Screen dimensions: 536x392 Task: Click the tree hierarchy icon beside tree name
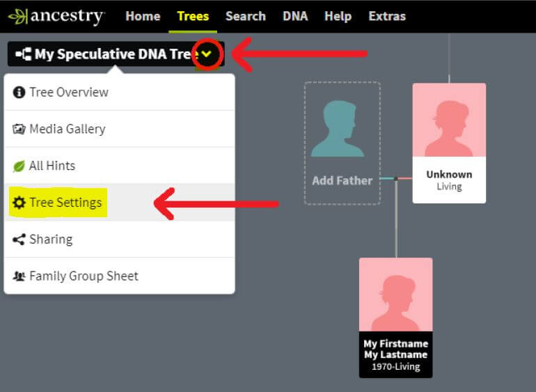tap(24, 54)
